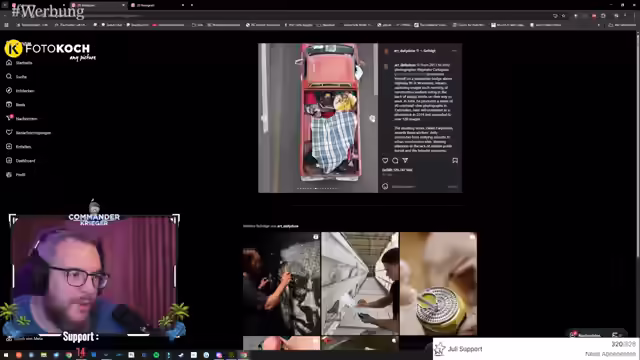
Task: Open Profil avatar in sidebar
Action: pyautogui.click(x=9, y=174)
